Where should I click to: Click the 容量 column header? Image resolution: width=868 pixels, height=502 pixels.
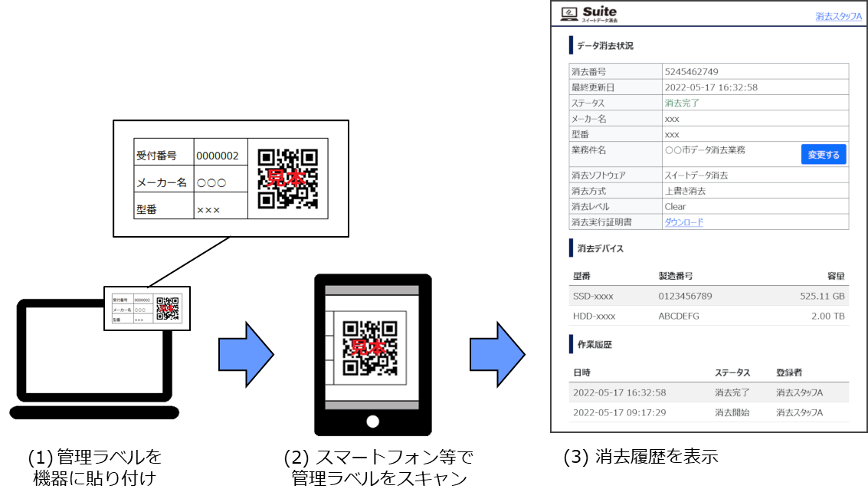(836, 276)
